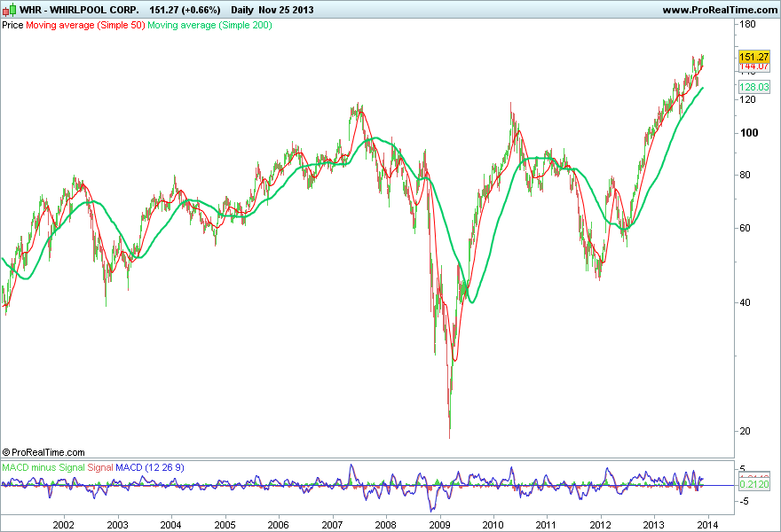The width and height of the screenshot is (781, 532).
Task: Select Moving average (Simple 50) legend
Action: click(85, 25)
